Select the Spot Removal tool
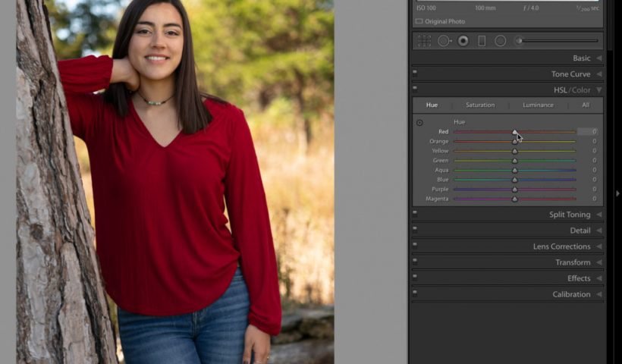The width and height of the screenshot is (622, 364). tap(444, 41)
